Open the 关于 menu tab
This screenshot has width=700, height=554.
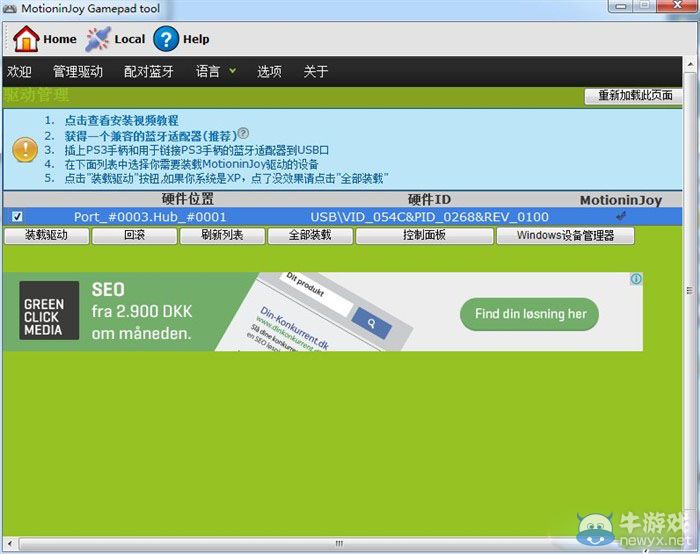coord(316,71)
